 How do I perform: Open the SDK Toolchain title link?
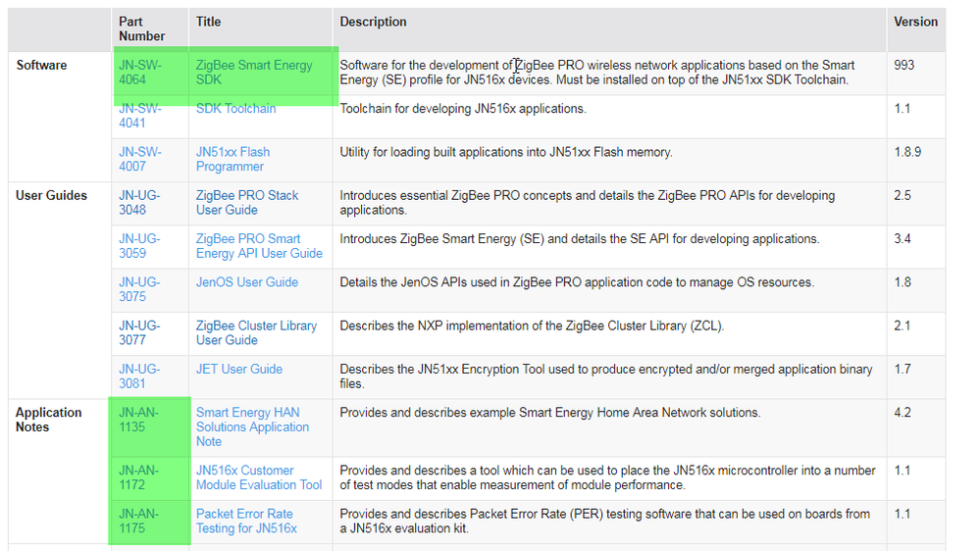tap(235, 109)
